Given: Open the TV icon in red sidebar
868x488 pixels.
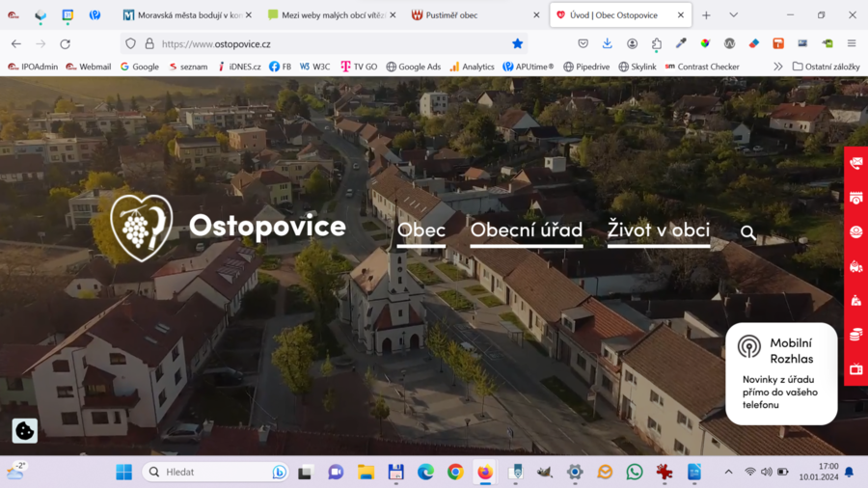Looking at the screenshot, I should 855,369.
